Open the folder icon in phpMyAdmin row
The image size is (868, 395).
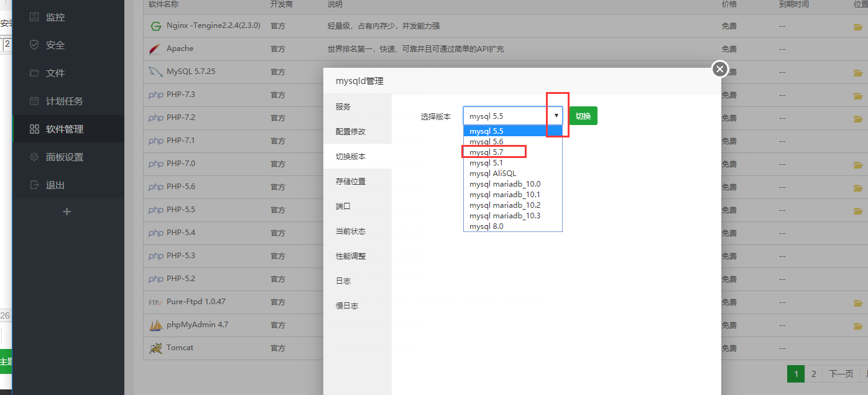[858, 326]
